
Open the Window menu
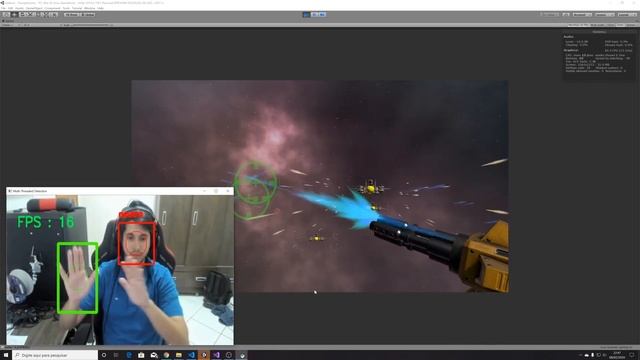[x=89, y=8]
